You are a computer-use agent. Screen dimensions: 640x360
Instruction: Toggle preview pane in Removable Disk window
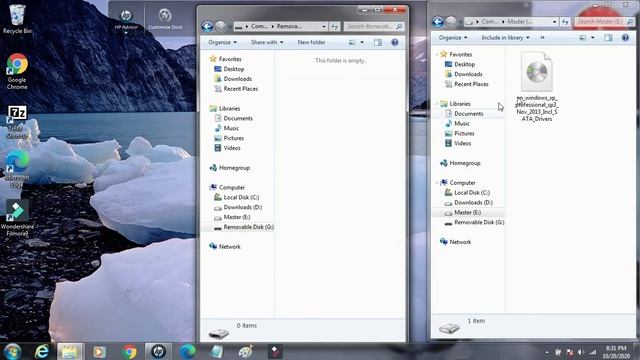coord(378,42)
